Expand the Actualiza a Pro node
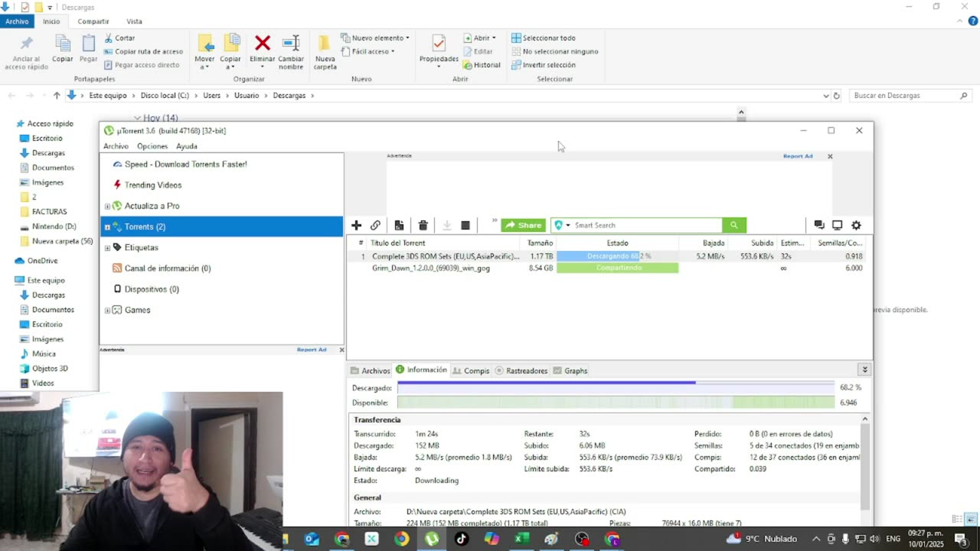 [x=107, y=206]
